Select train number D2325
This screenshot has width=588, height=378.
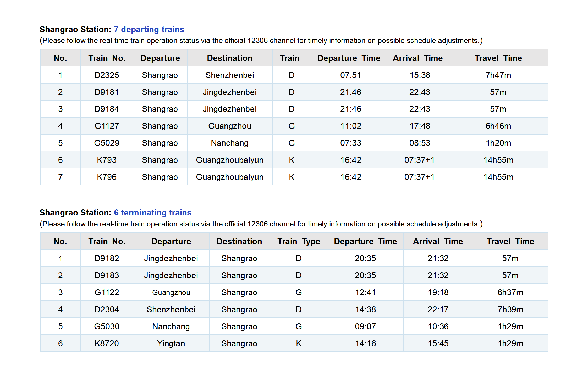(x=107, y=75)
